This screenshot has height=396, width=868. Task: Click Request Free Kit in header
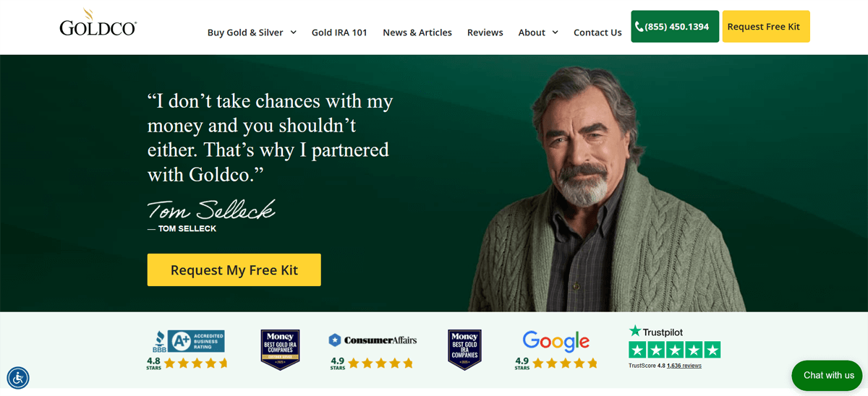pyautogui.click(x=765, y=27)
